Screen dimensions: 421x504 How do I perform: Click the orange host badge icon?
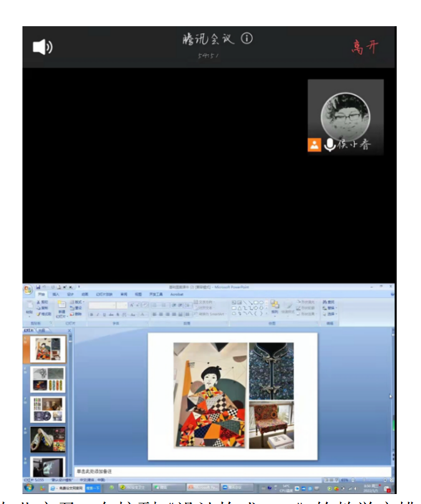(x=314, y=145)
